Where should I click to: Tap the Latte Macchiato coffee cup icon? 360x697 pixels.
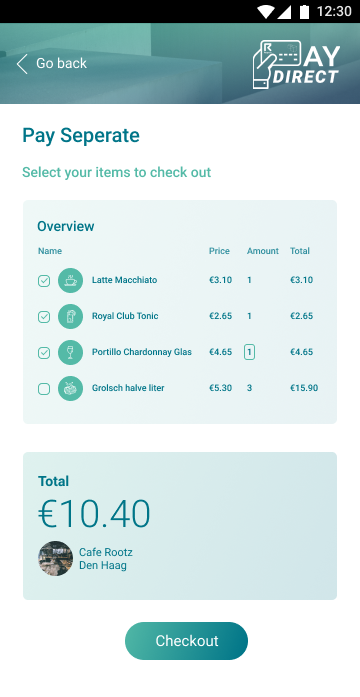coord(70,280)
